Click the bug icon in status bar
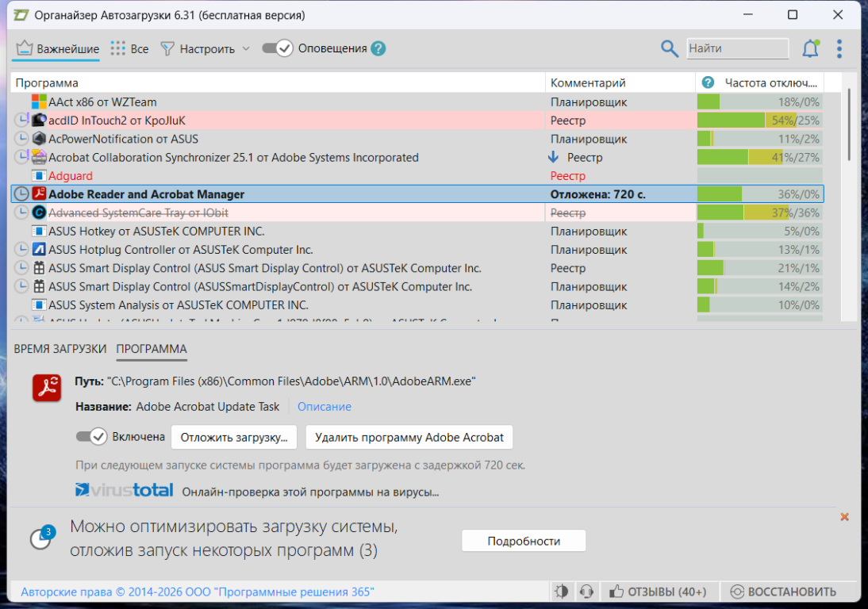This screenshot has height=609, width=868. tap(562, 592)
